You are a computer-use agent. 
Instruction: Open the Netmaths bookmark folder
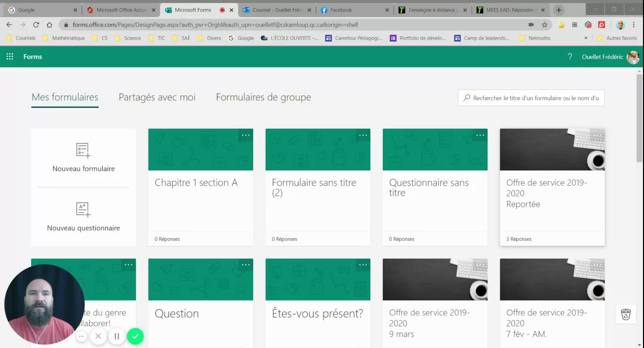coord(534,38)
